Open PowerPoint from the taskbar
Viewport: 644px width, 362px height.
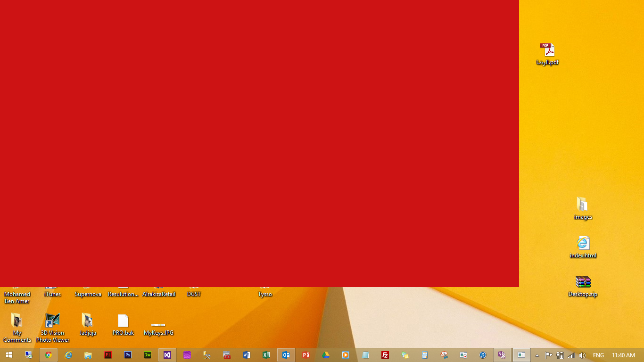(x=306, y=355)
